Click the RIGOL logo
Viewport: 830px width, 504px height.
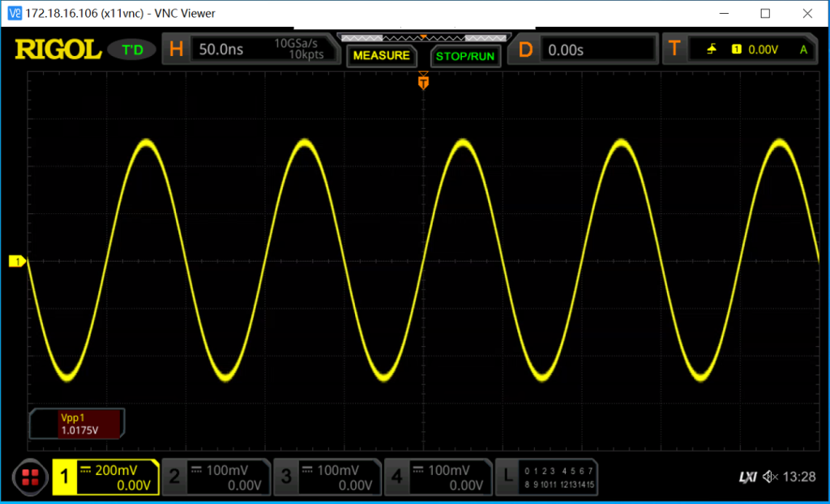click(58, 50)
